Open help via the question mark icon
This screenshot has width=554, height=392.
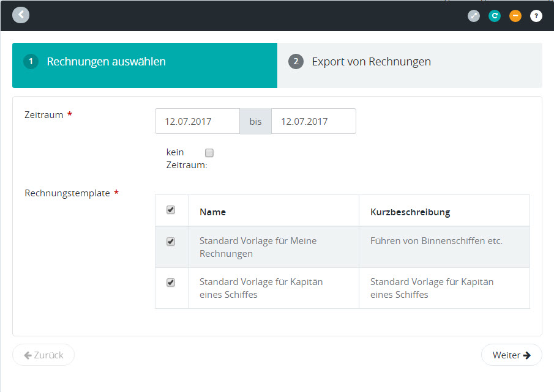coord(536,16)
